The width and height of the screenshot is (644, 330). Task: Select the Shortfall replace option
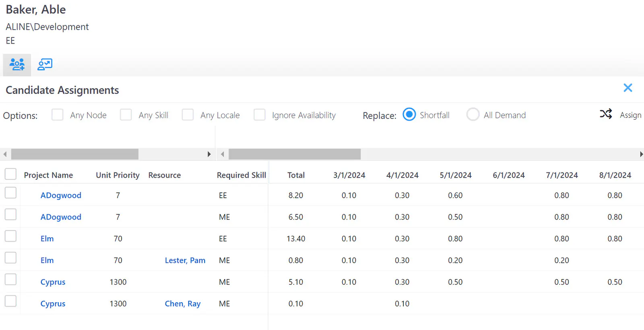pyautogui.click(x=409, y=115)
